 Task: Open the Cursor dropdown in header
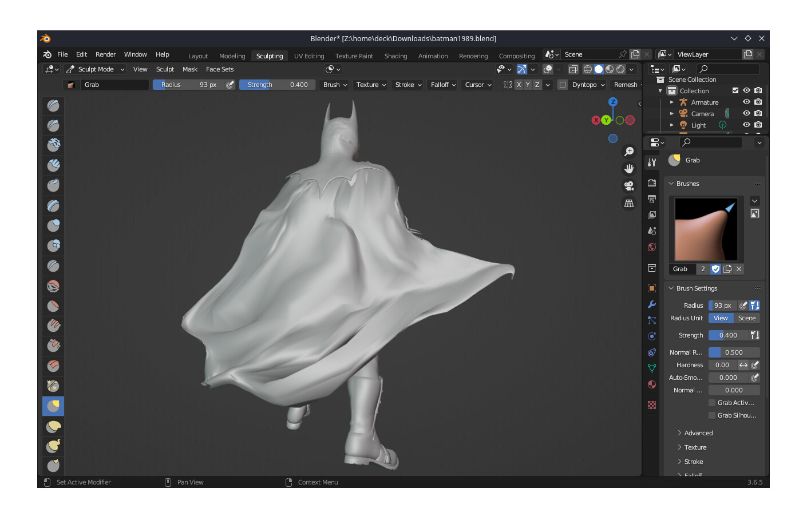coord(478,85)
